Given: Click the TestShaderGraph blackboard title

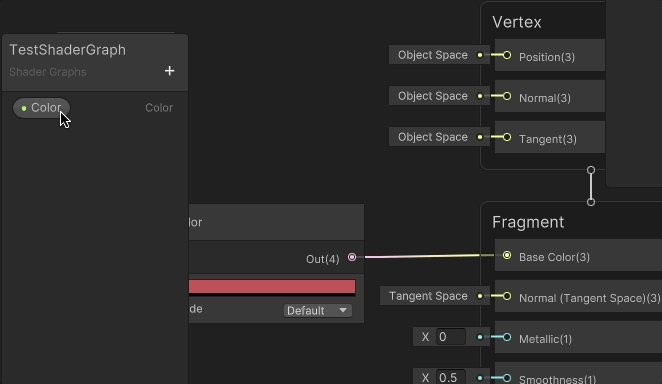Looking at the screenshot, I should click(68, 50).
